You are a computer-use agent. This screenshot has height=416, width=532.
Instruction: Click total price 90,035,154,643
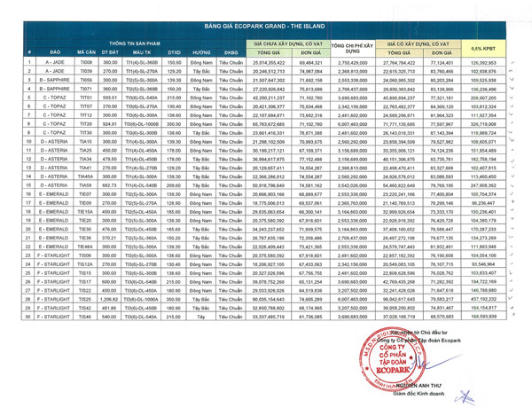pyautogui.click(x=269, y=300)
